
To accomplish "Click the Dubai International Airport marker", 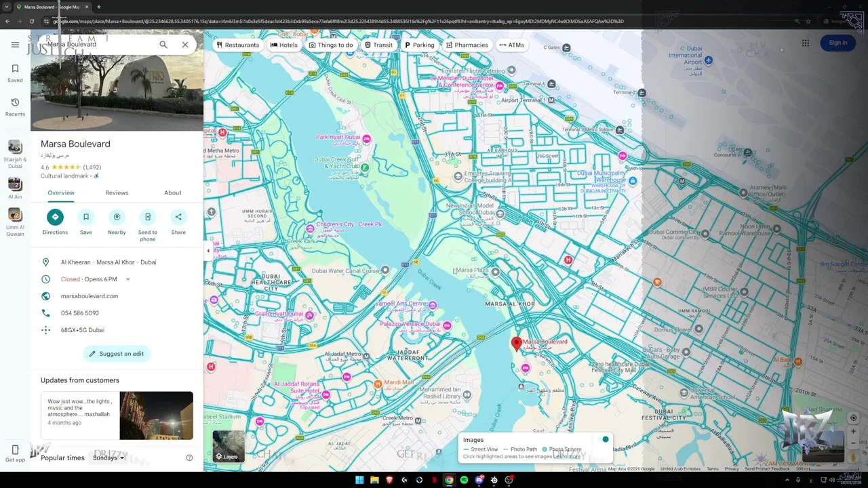I will (x=709, y=60).
